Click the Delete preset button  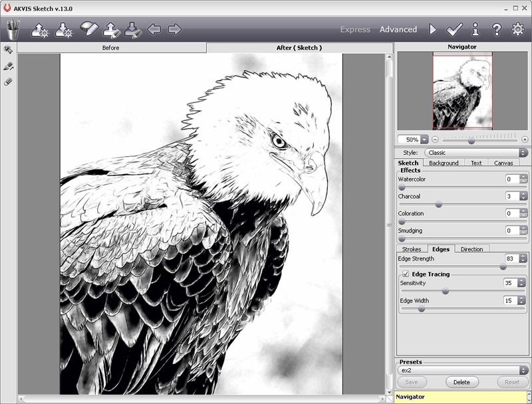[x=462, y=382]
